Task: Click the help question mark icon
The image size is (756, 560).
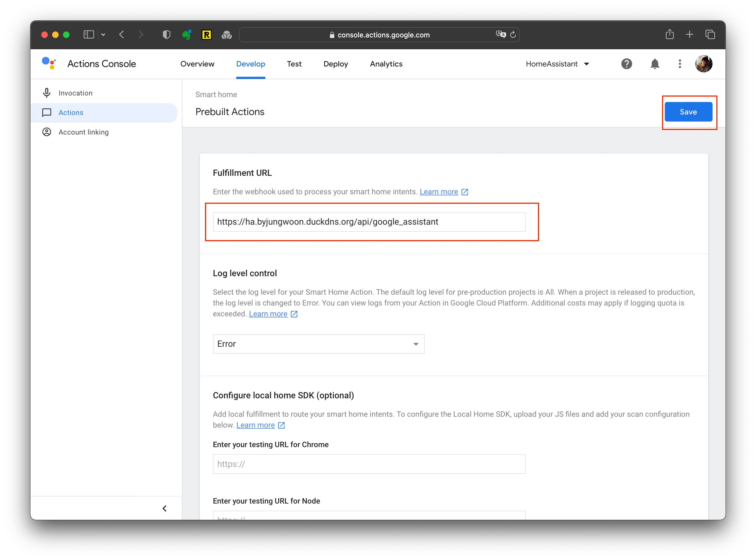Action: pos(626,64)
